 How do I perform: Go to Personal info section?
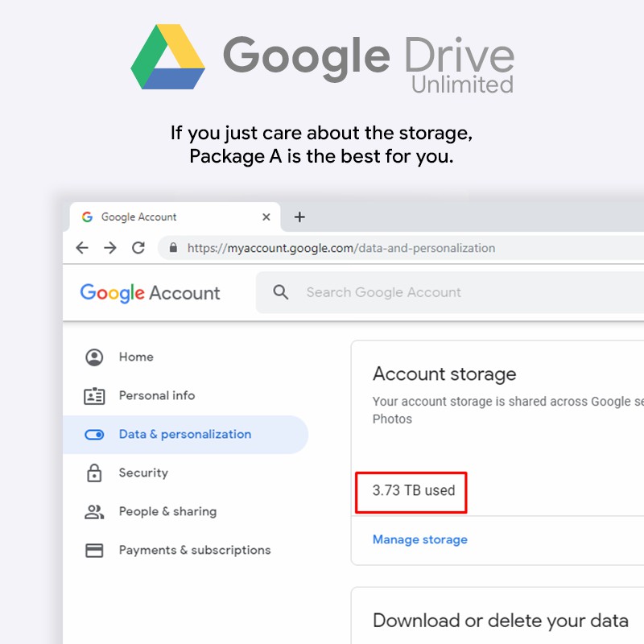click(157, 395)
